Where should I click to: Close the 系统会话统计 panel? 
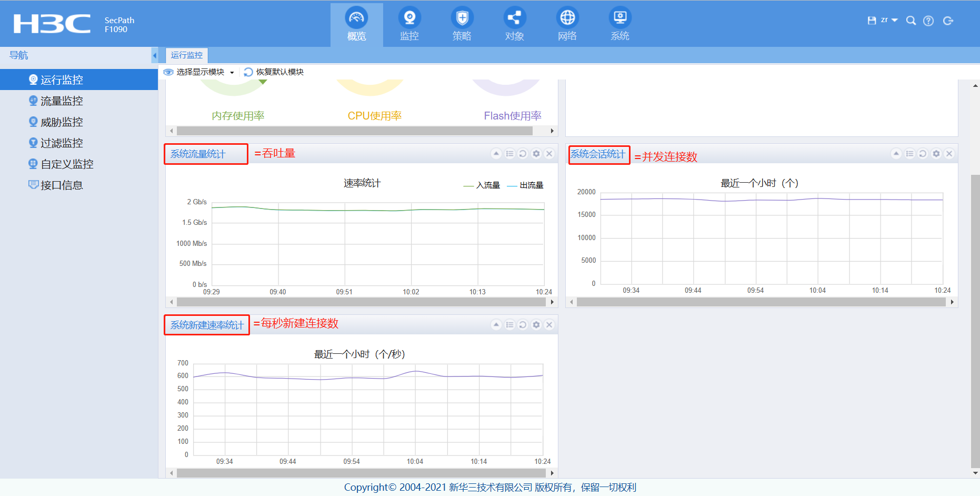[949, 154]
